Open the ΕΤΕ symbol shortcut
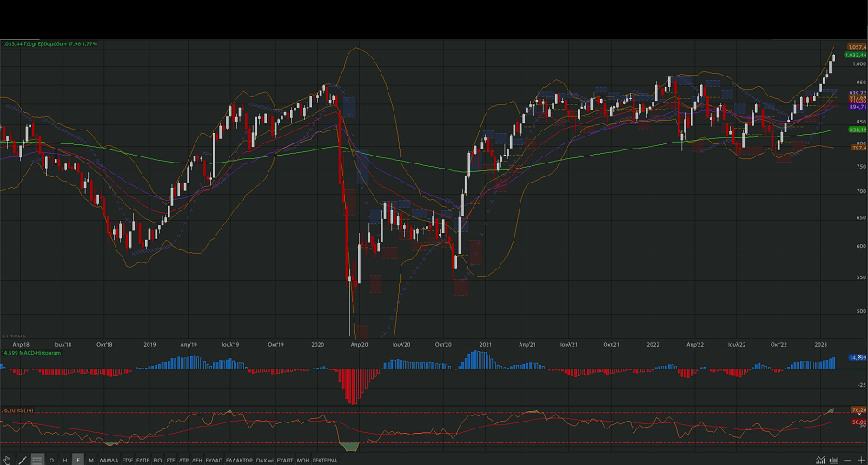The image size is (868, 465). point(170,460)
